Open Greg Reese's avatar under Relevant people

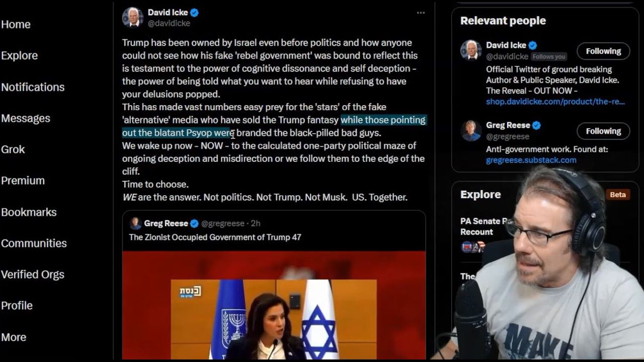pos(471,130)
